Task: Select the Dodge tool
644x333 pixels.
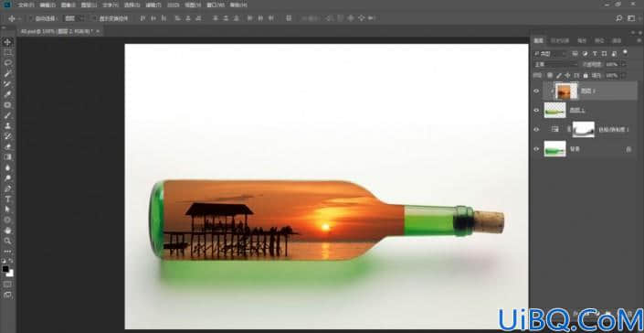Action: click(x=7, y=178)
